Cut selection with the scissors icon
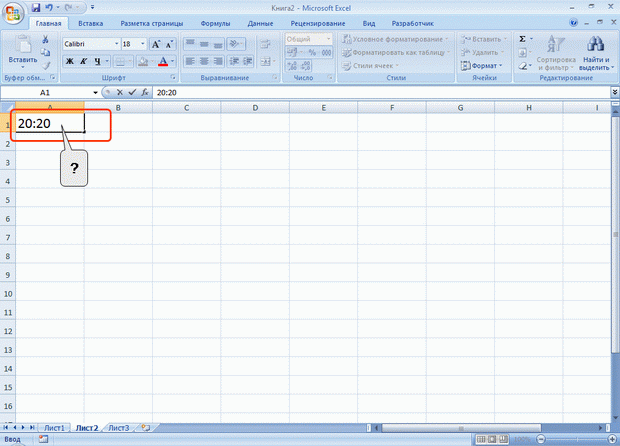Image resolution: width=620 pixels, height=446 pixels. point(45,39)
